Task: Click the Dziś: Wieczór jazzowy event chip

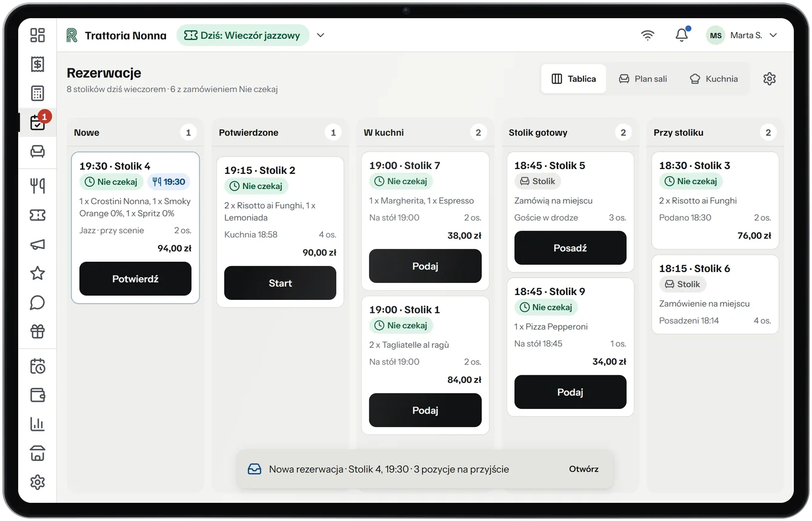Action: coord(243,35)
